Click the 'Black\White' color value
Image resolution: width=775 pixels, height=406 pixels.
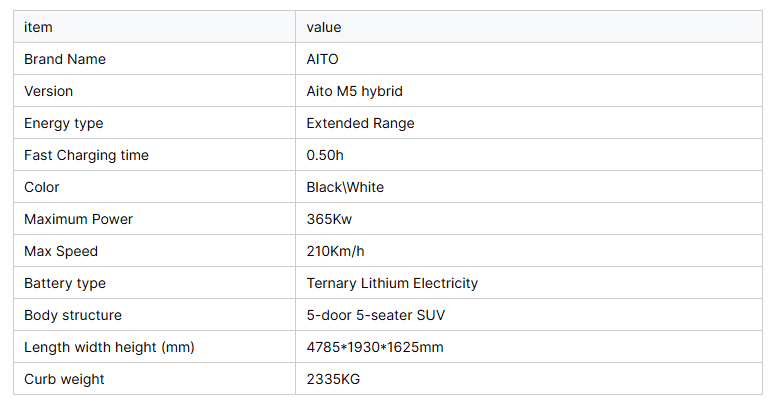[345, 187]
